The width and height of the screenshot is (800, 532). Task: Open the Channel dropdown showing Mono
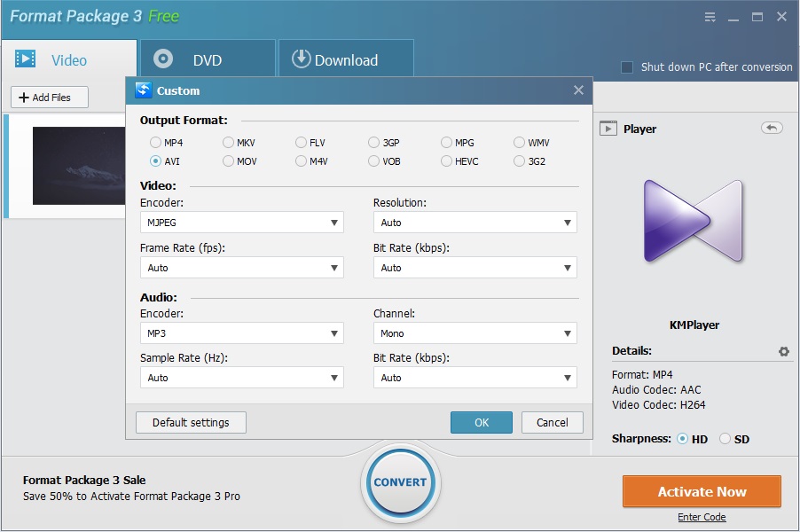pos(475,333)
